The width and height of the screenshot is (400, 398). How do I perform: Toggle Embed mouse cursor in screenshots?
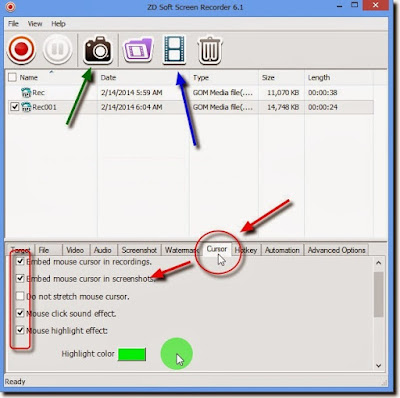coord(20,278)
